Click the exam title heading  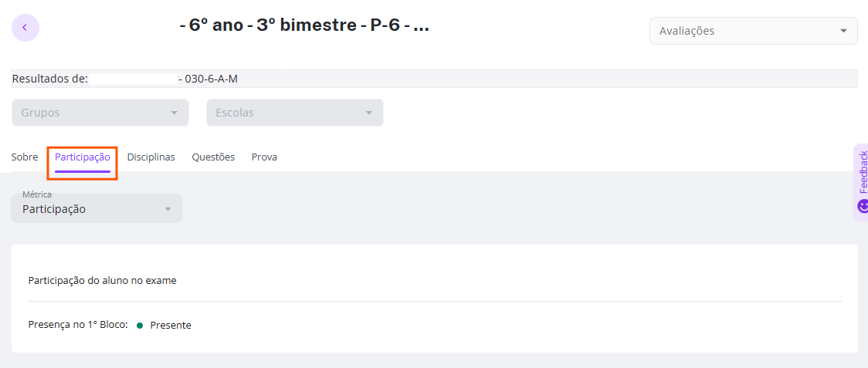click(304, 25)
